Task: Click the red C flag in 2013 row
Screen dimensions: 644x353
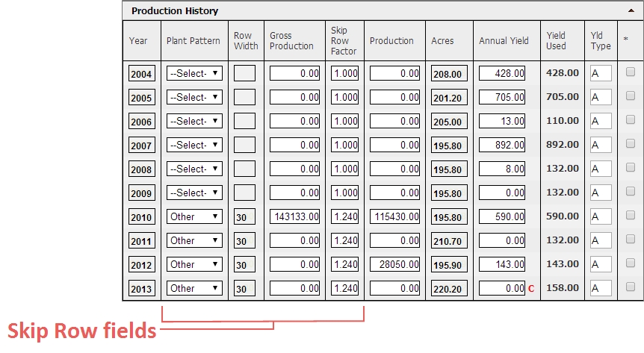Action: (x=531, y=289)
